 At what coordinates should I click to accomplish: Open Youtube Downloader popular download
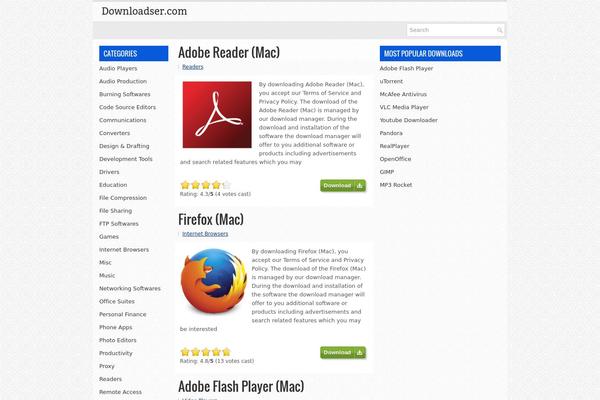[408, 120]
